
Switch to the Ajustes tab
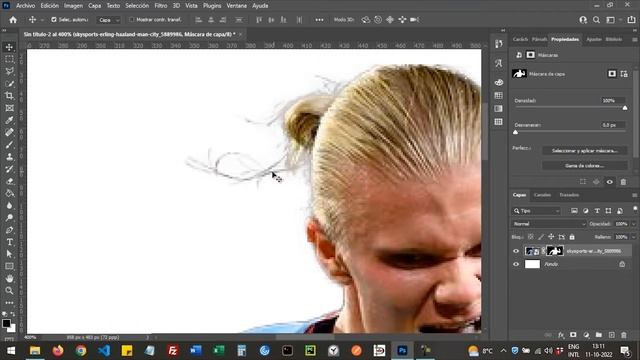pyautogui.click(x=594, y=39)
